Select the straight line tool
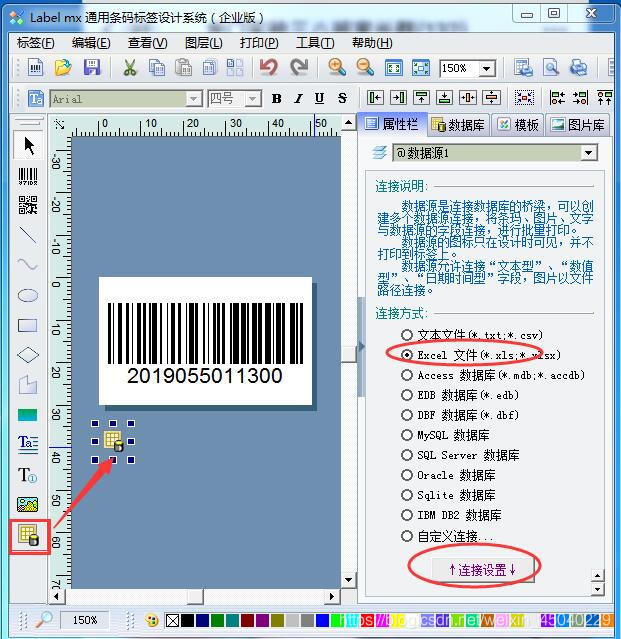The image size is (621, 639). pos(28,235)
